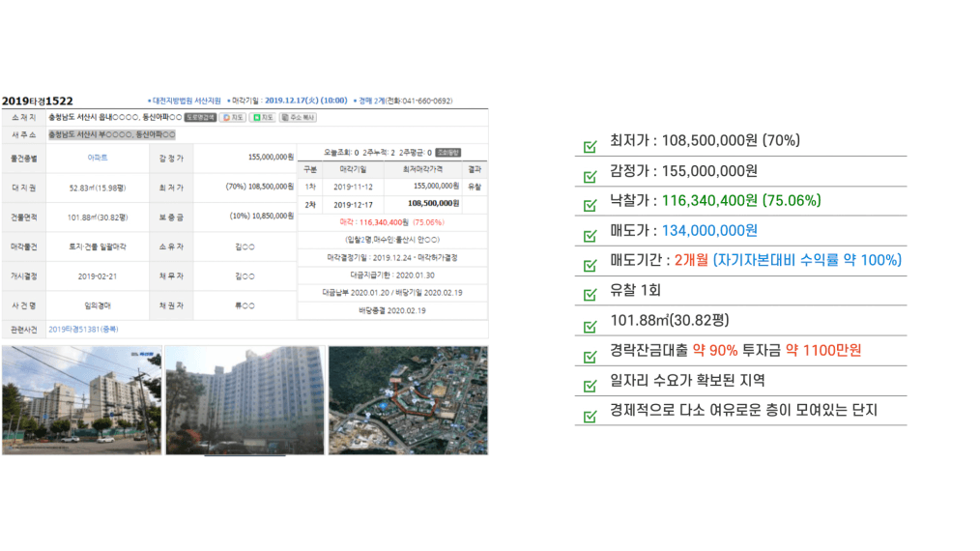Open the aerial satellite map thumbnail
The height and width of the screenshot is (551, 980).
pyautogui.click(x=408, y=399)
